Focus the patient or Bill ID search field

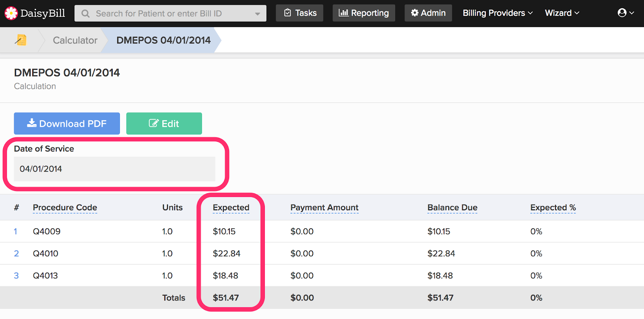click(x=170, y=13)
